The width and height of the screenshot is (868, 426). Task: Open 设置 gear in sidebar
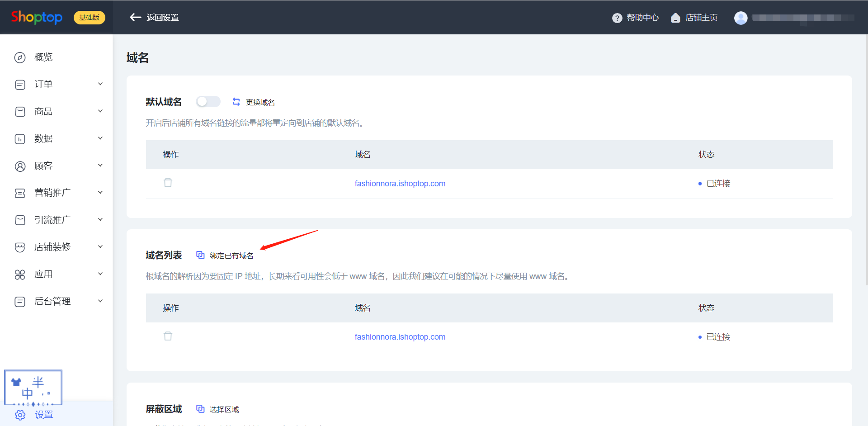20,415
